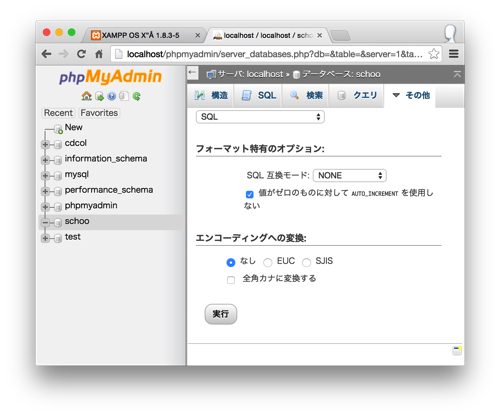
Task: Check the 全角カナに変換する checkbox
Action: pos(231,280)
